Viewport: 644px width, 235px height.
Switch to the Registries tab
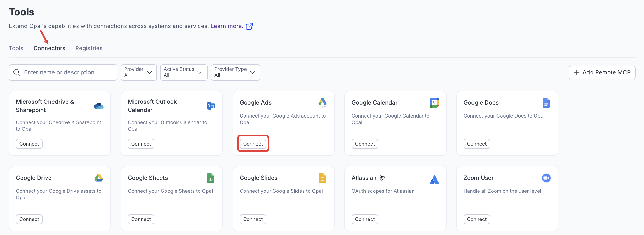pos(89,48)
